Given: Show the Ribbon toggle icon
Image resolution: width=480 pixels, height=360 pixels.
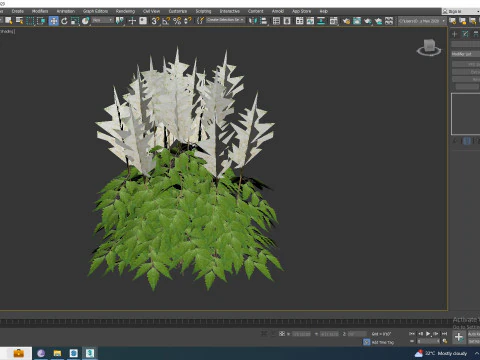Looking at the screenshot, I should point(299,21).
